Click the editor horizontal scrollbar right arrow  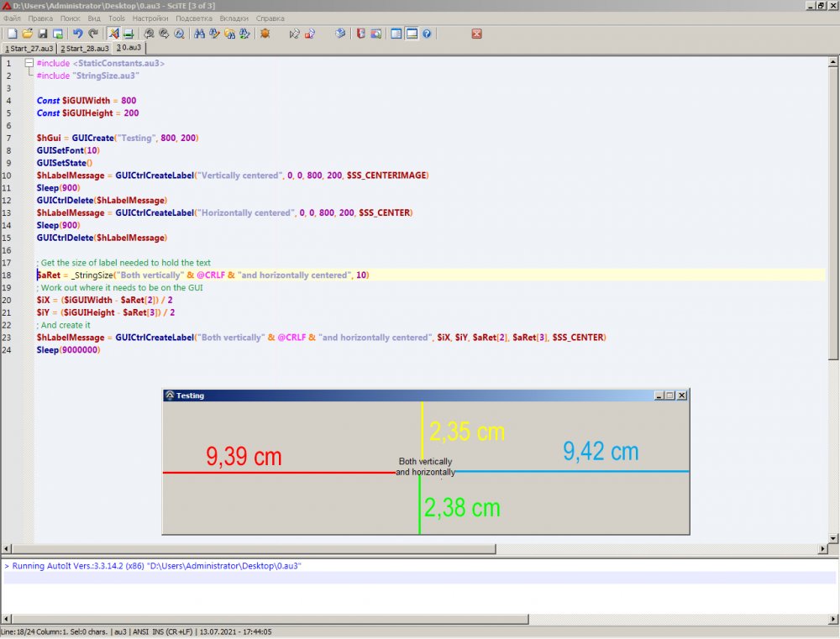[x=823, y=548]
